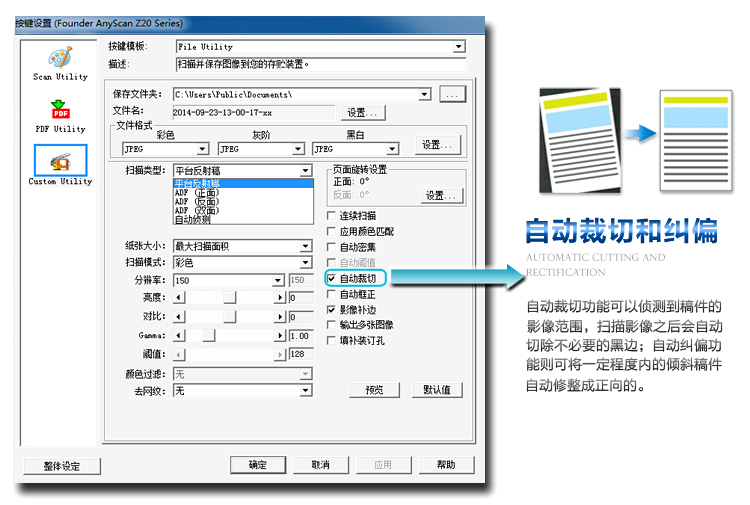Open the 纸张大小 dropdown

(306, 246)
